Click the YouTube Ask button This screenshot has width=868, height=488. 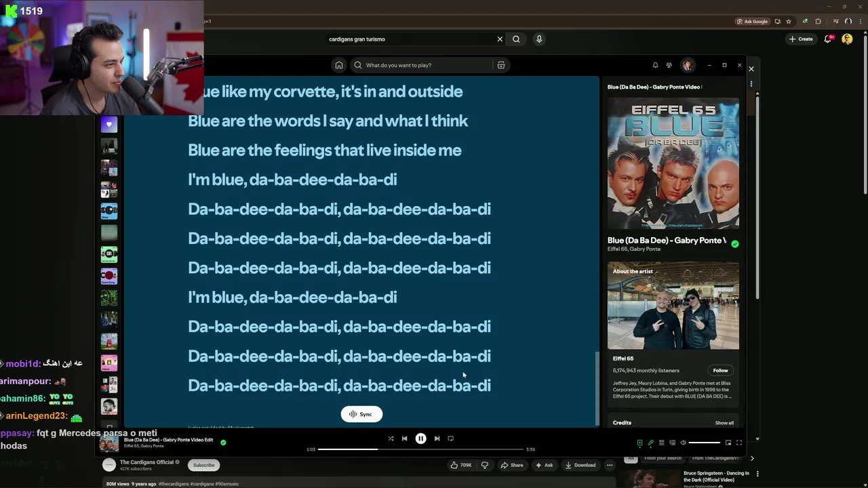pyautogui.click(x=544, y=465)
